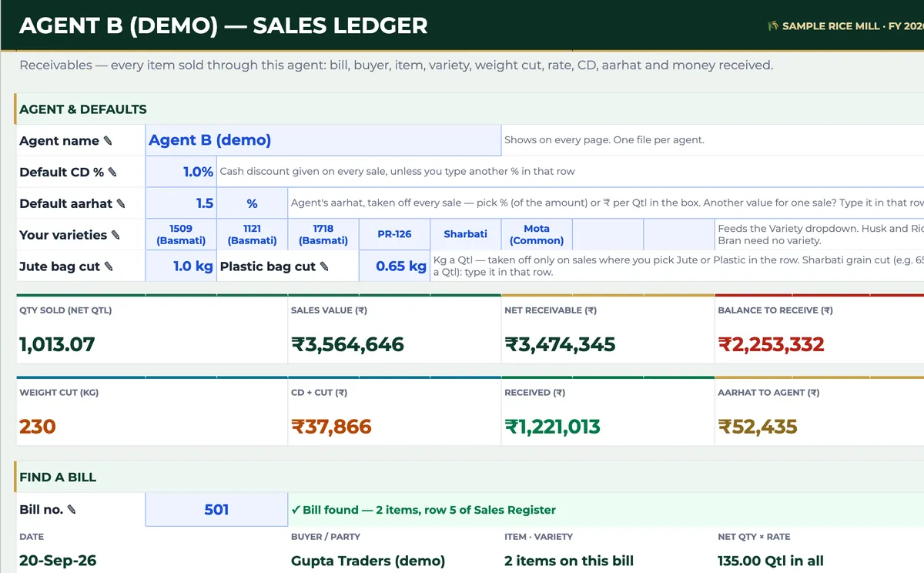Click the Bill no. field showing 501
The image size is (924, 573).
[216, 509]
